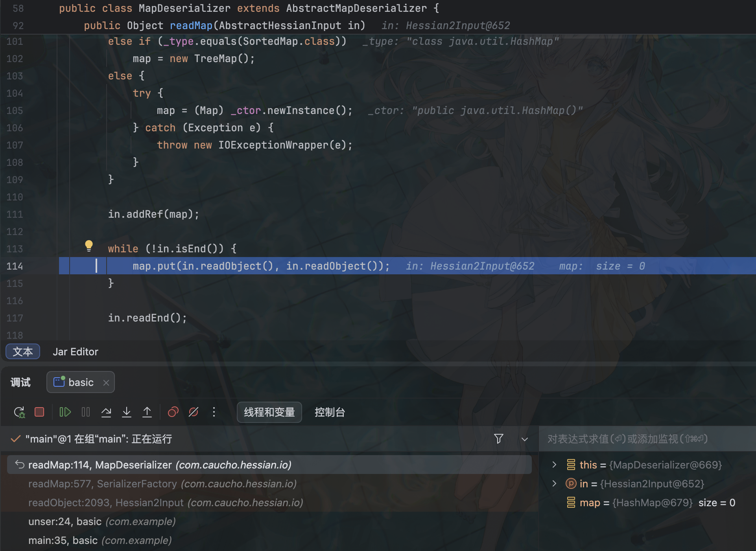Click the Resume Program icon
The width and height of the screenshot is (756, 551).
click(65, 412)
